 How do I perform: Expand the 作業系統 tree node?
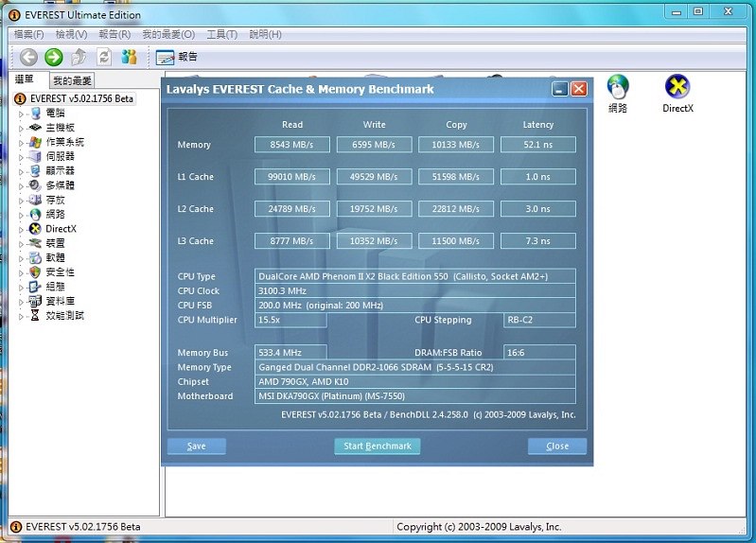(x=21, y=143)
